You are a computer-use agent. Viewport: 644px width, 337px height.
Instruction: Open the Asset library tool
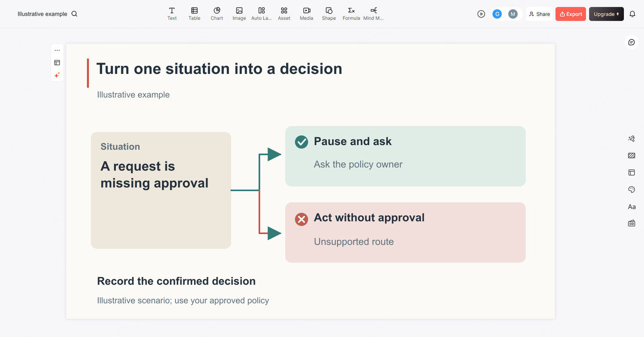click(284, 13)
